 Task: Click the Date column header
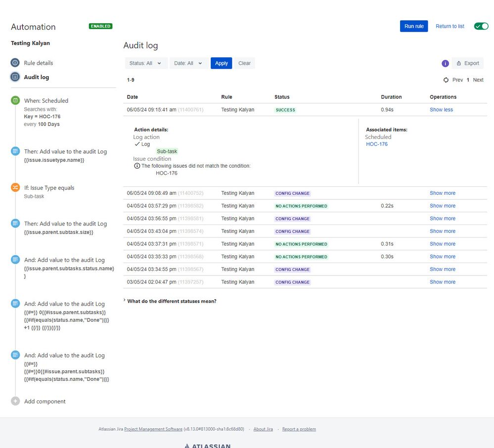133,97
